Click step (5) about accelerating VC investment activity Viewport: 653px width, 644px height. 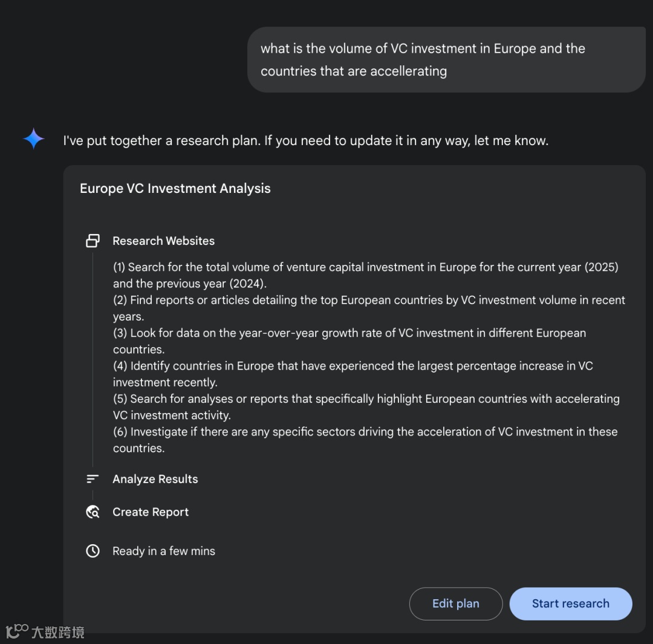coord(366,406)
